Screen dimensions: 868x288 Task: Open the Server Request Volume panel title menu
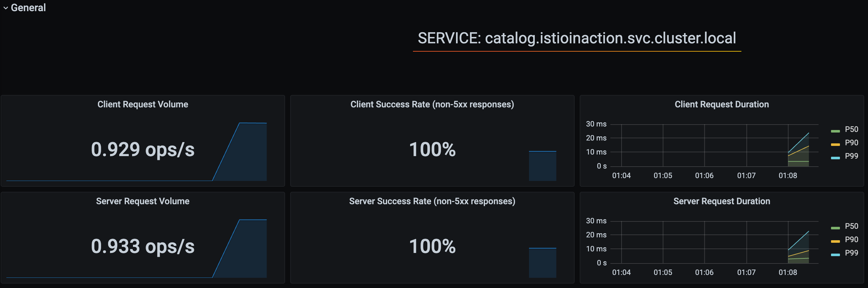143,201
